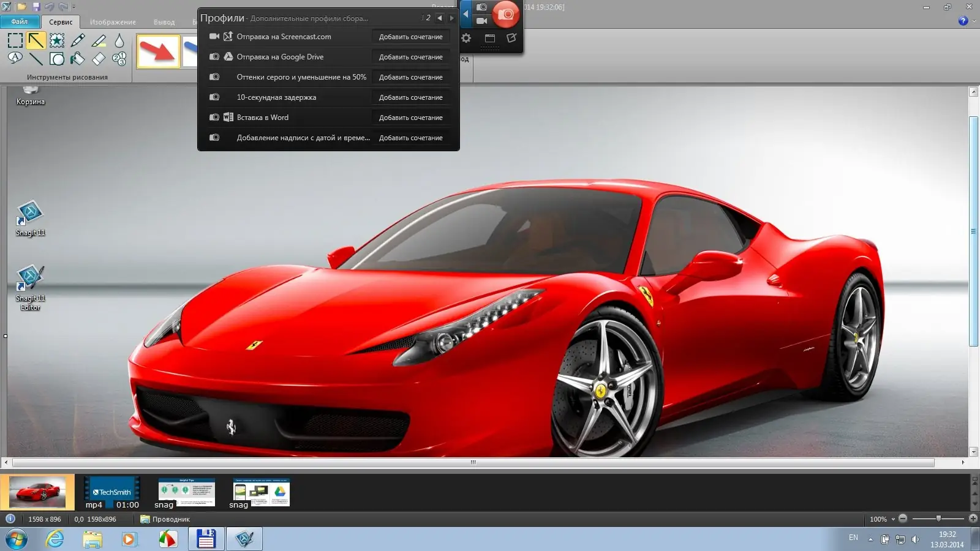
Task: Open the 100% zoom level dropdown
Action: pos(893,519)
